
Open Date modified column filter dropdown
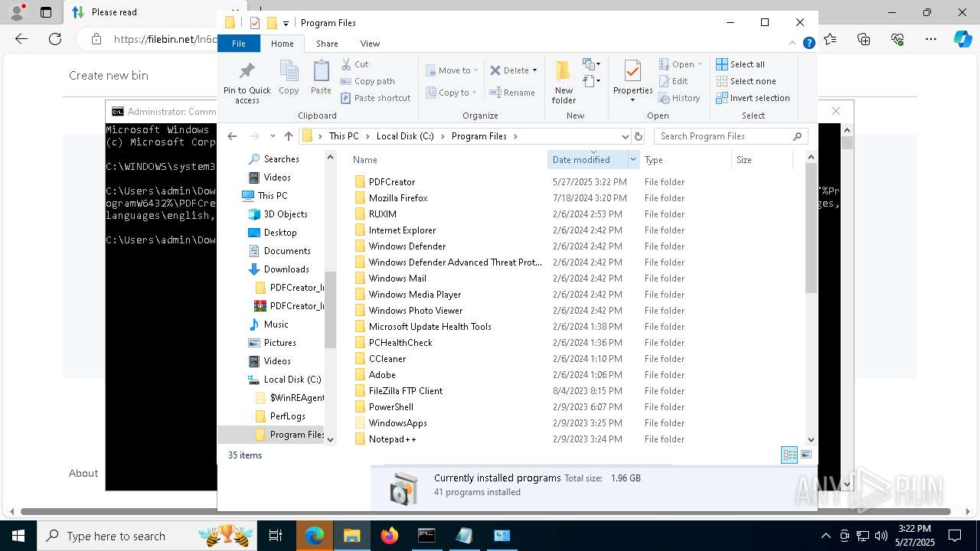633,159
